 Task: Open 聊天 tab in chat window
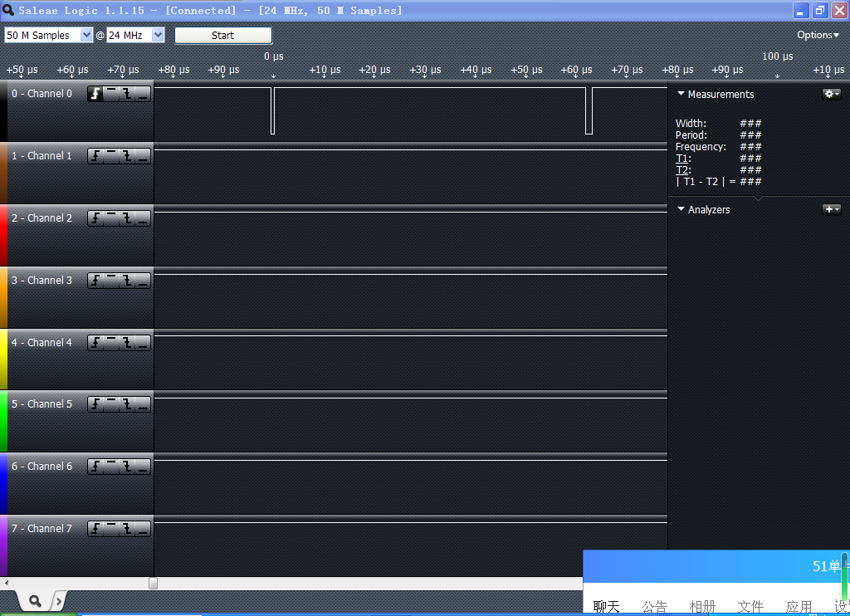point(607,607)
